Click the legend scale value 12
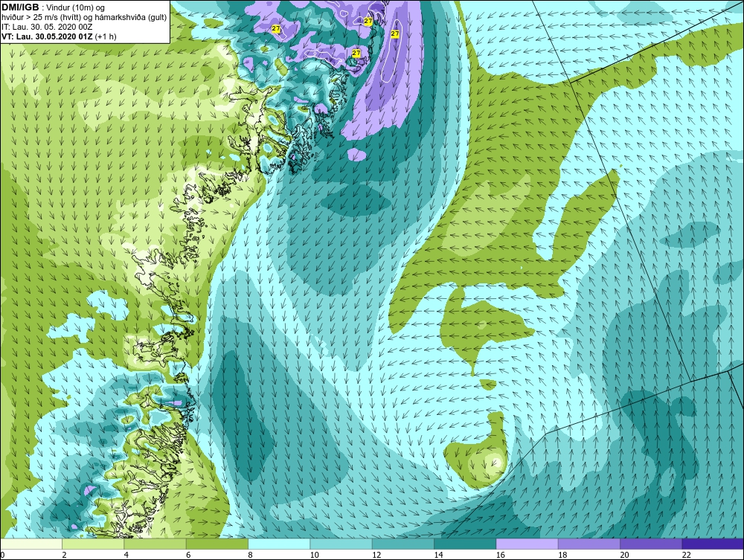This screenshot has height=560, width=744. 376,556
